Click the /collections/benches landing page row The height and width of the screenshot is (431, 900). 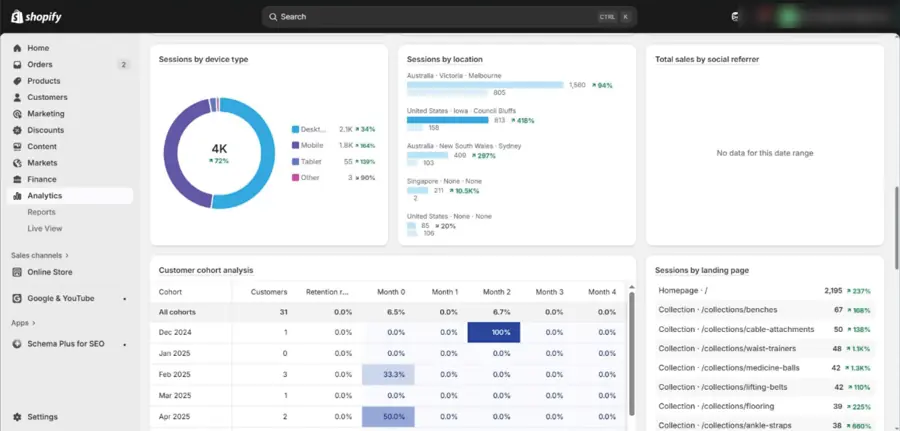(x=765, y=310)
